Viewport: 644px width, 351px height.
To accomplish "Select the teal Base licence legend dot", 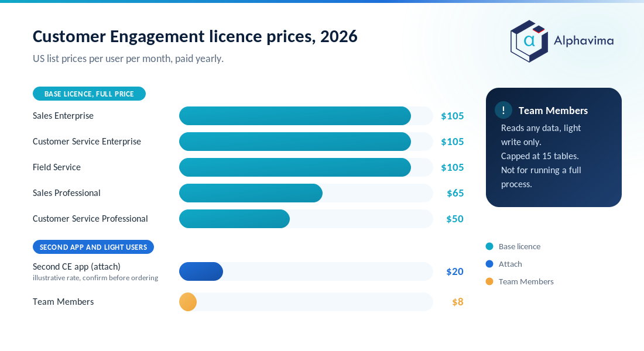I will pyautogui.click(x=489, y=246).
